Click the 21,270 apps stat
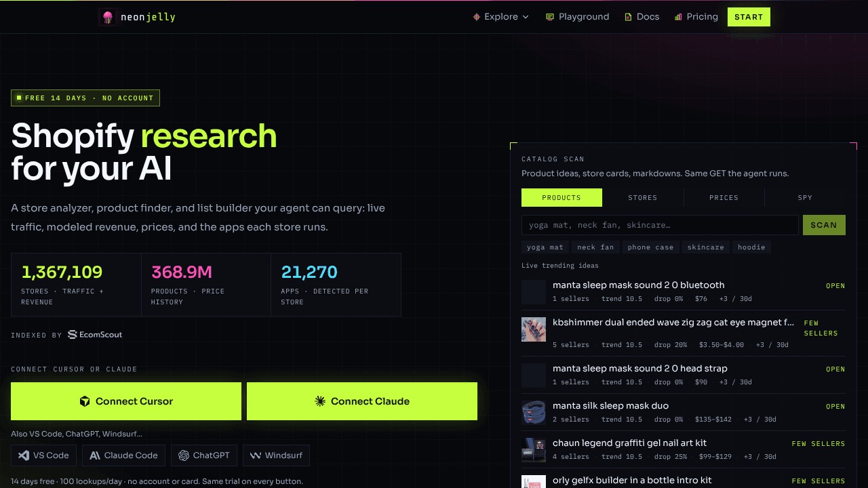Image resolution: width=868 pixels, height=488 pixels. (336, 285)
